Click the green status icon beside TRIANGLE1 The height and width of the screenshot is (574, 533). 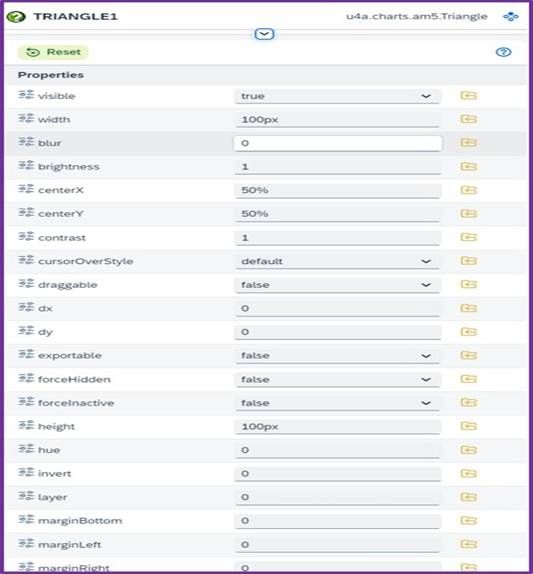16,17
